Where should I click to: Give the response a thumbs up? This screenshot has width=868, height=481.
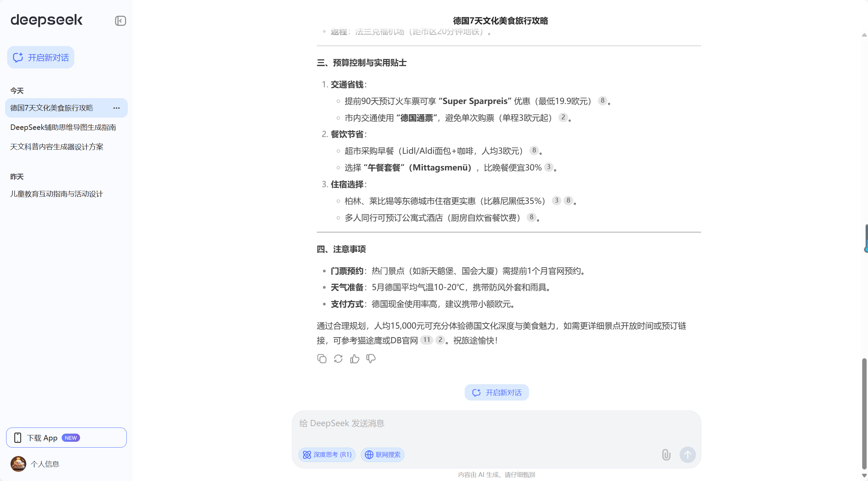click(x=354, y=359)
